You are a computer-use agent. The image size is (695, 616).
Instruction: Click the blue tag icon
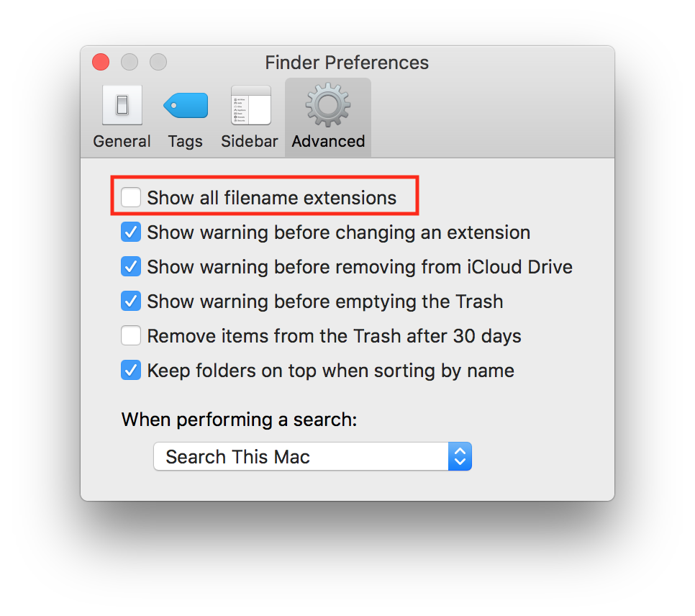[x=185, y=104]
